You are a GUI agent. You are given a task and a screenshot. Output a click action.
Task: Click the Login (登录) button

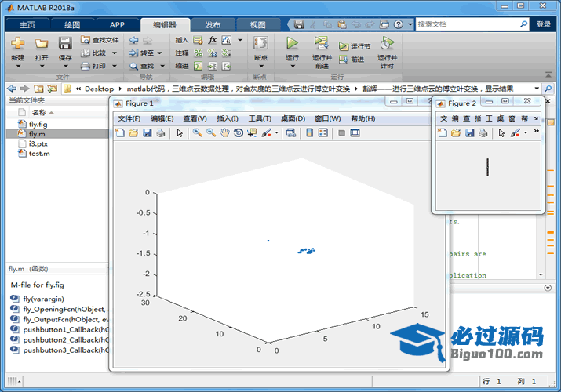[544, 24]
